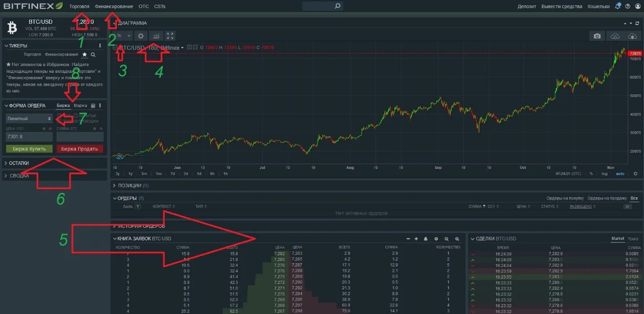Open the symbol dropdown arrow after Bitfinex
The height and width of the screenshot is (314, 644).
pyautogui.click(x=183, y=48)
